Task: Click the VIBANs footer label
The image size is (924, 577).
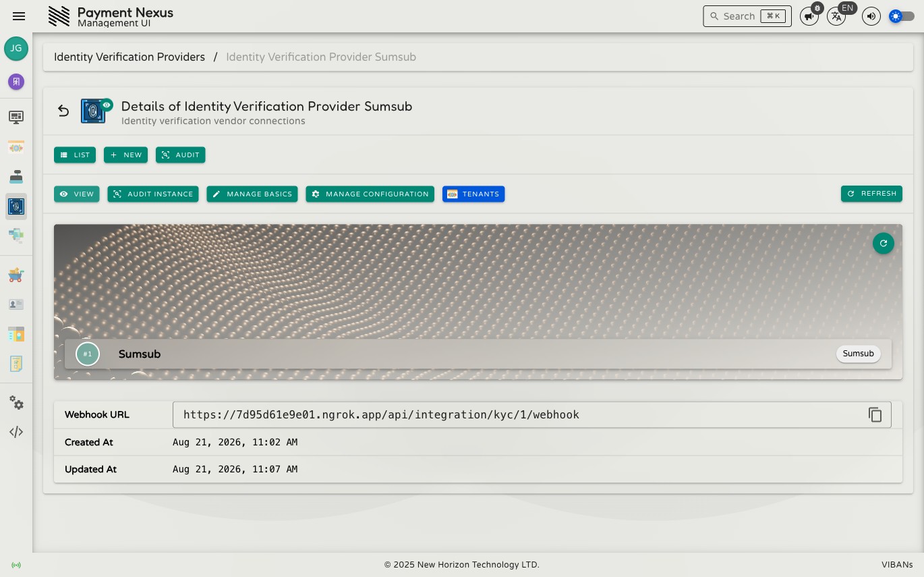Action: coord(897,565)
